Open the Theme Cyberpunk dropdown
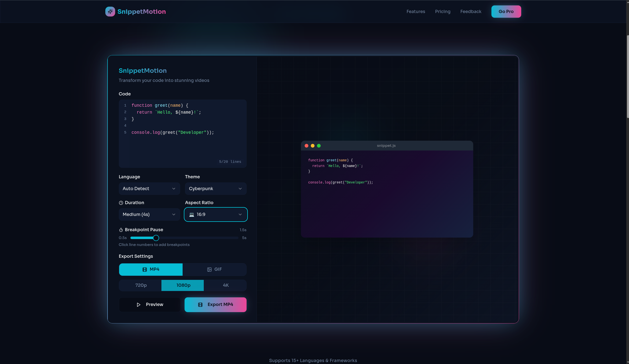Screen dimensions: 629x364 215,189
